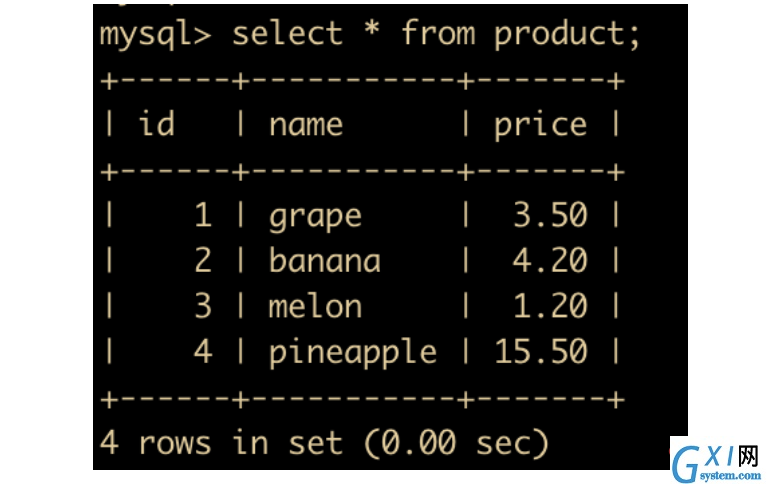Click the id value 3 in the melon row
This screenshot has width=768, height=484.
(203, 306)
